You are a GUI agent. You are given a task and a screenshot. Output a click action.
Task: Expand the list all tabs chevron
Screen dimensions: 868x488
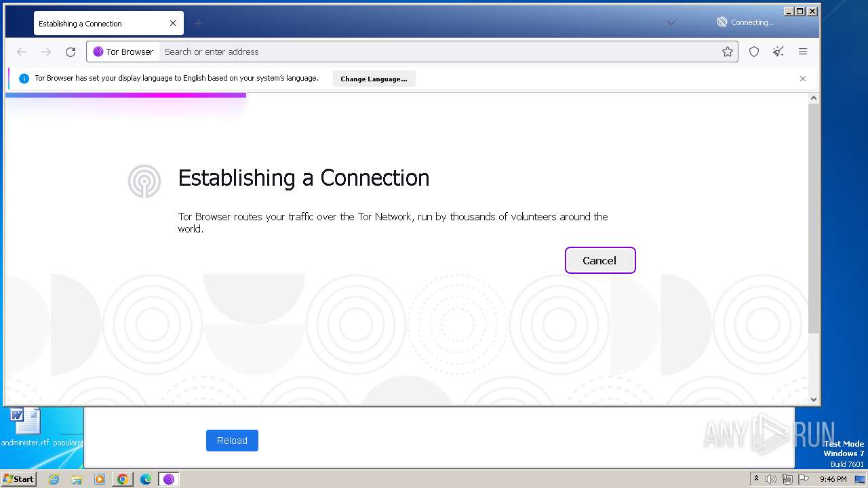(671, 22)
